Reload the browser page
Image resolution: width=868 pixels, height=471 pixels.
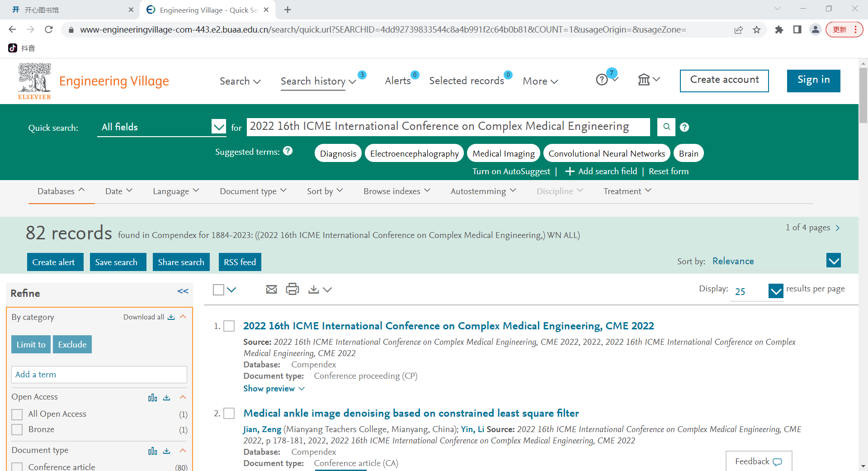[x=49, y=29]
